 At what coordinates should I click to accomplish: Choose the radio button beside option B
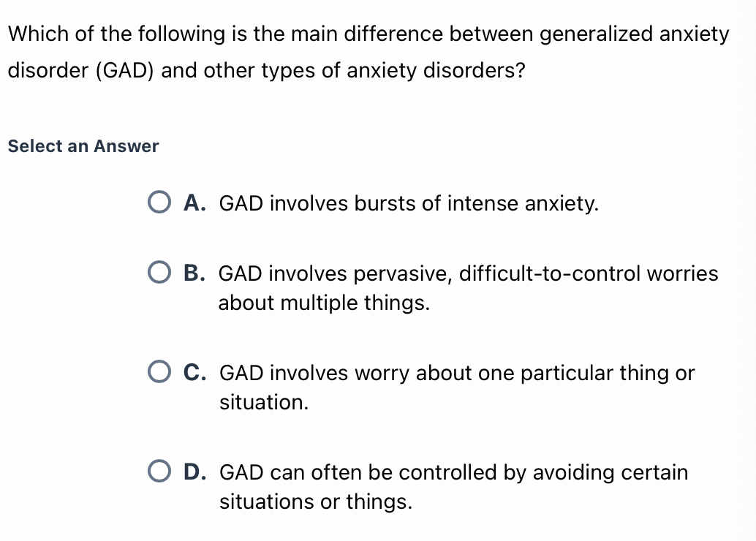pyautogui.click(x=159, y=273)
